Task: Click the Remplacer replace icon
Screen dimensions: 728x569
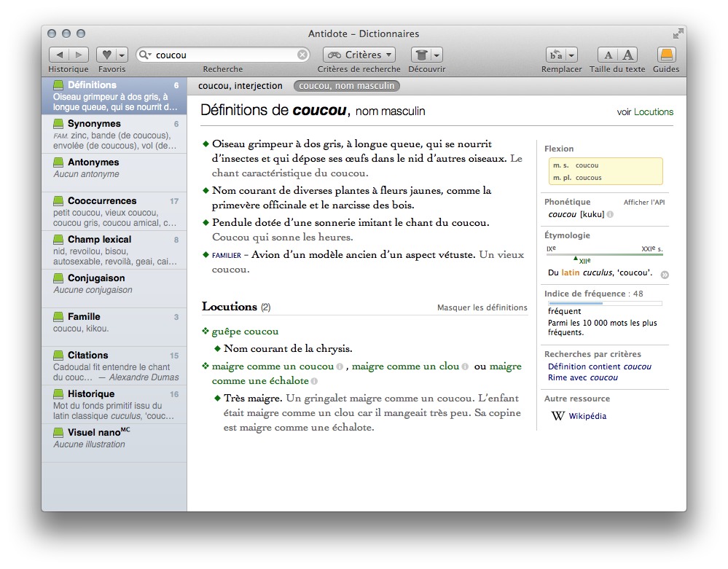Action: click(556, 55)
